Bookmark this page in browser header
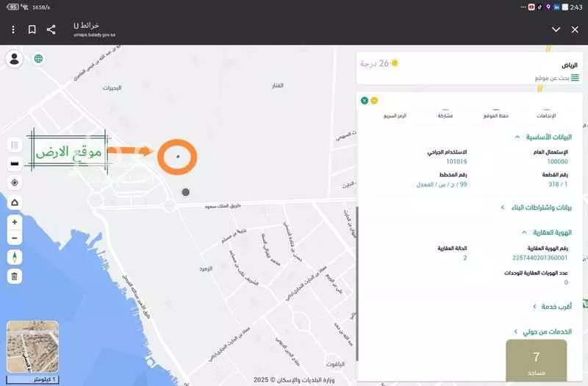 [x=32, y=29]
